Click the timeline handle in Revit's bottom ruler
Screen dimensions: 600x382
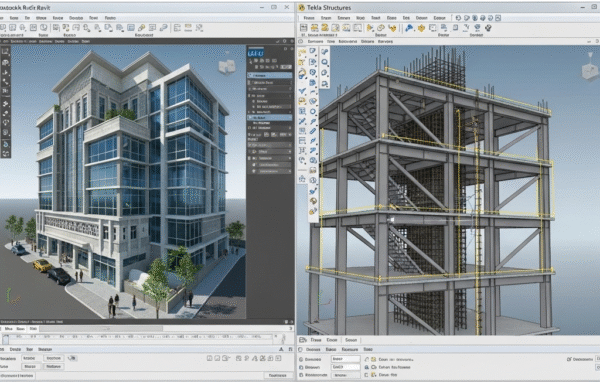point(6,339)
